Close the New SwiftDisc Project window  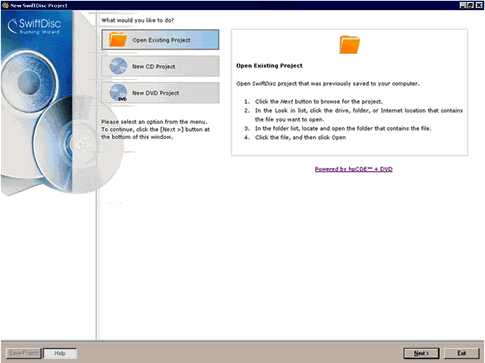[x=479, y=5]
